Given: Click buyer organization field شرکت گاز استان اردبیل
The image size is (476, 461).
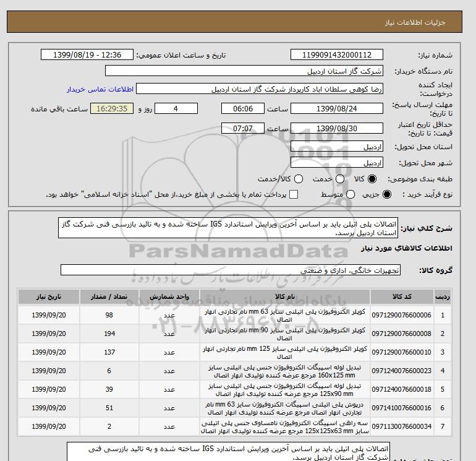Looking at the screenshot, I should pos(244,71).
